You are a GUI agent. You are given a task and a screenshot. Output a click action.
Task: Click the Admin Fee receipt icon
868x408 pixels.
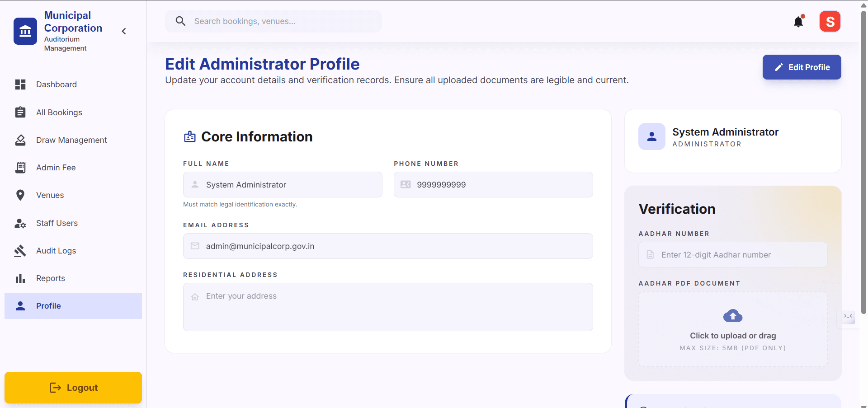tap(20, 168)
